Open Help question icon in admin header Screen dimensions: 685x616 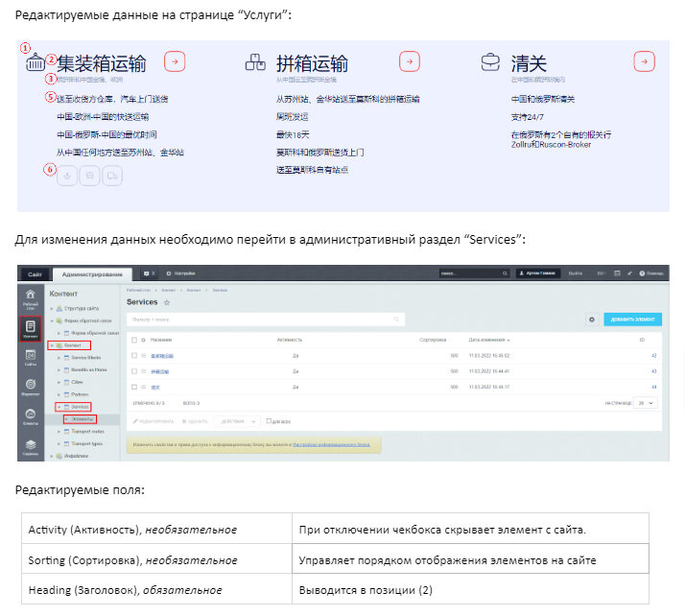point(642,273)
